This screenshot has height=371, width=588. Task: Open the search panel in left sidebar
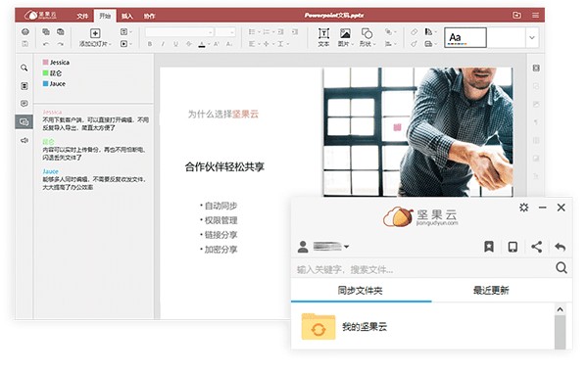coord(24,68)
